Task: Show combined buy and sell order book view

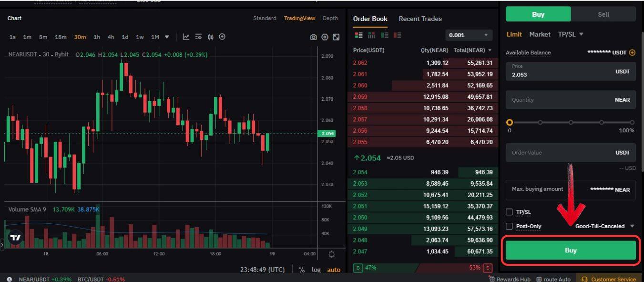Action: click(x=359, y=35)
